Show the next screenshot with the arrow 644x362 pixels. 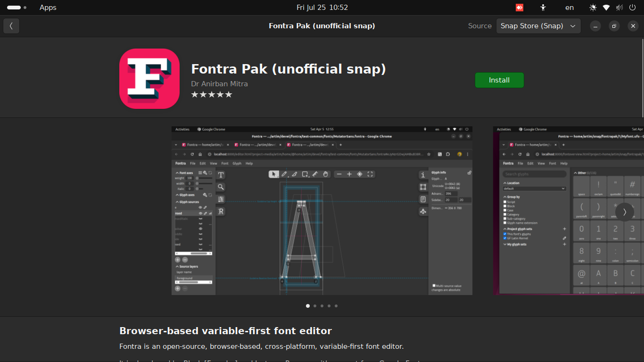click(625, 212)
